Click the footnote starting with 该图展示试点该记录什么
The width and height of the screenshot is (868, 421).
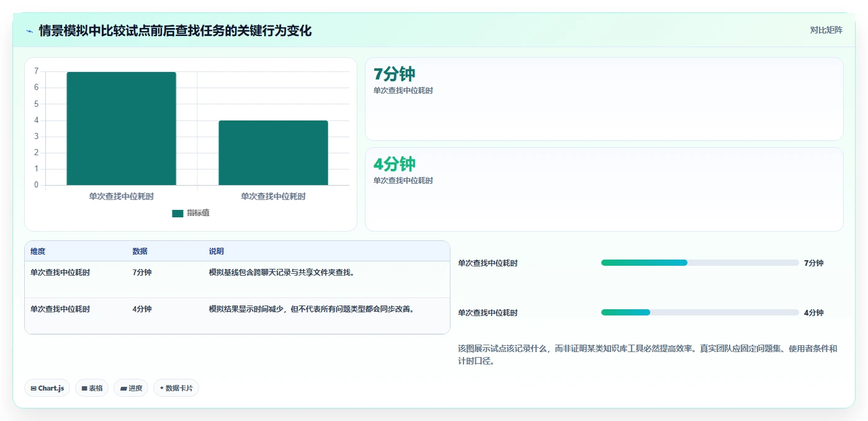(x=647, y=355)
